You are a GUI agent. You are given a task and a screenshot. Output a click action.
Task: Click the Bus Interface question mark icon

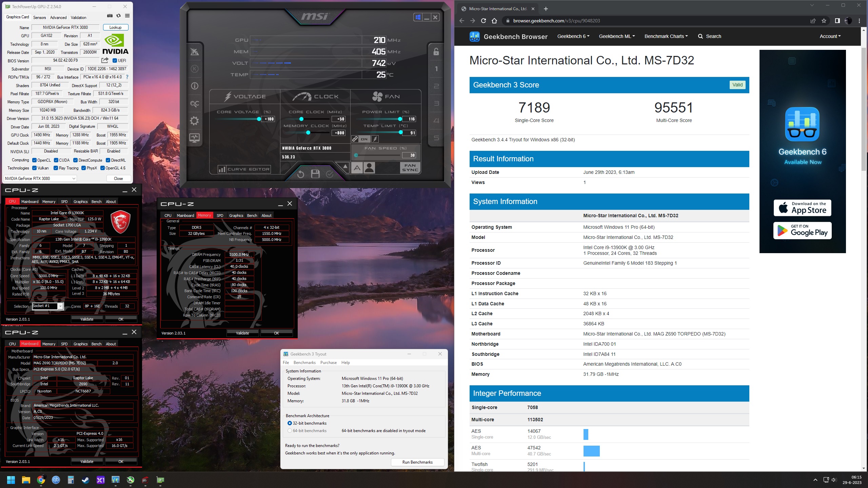coord(127,77)
